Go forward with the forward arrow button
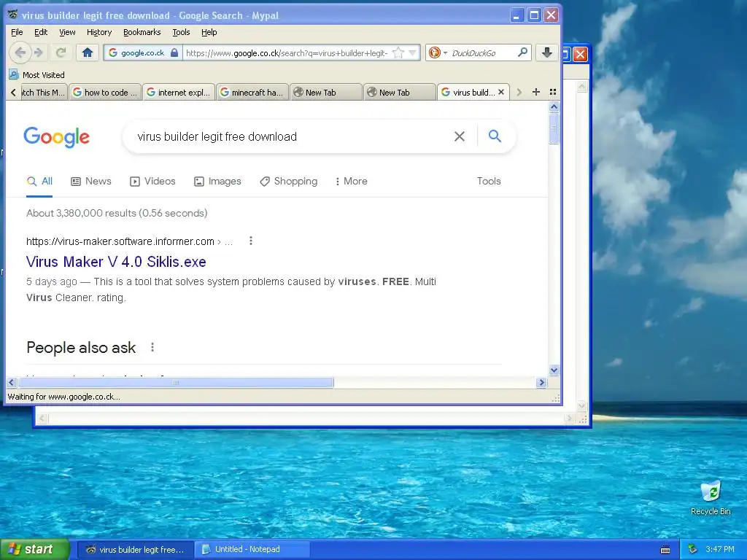Viewport: 747px width, 560px height. [39, 52]
